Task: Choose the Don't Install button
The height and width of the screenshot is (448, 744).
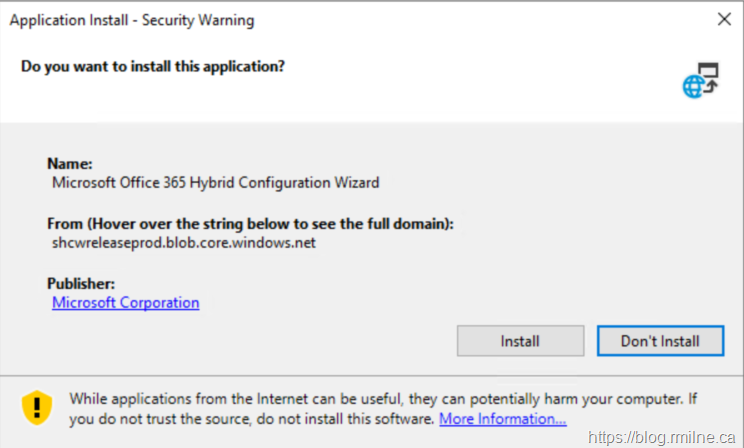Action: tap(660, 341)
